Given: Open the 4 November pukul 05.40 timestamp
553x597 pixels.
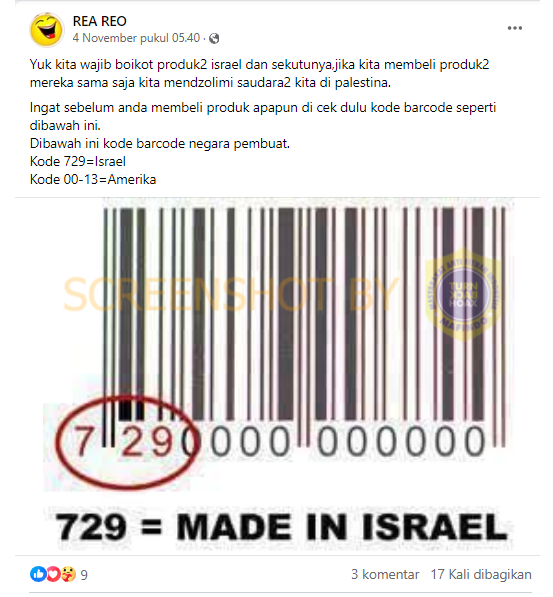Looking at the screenshot, I should [x=136, y=38].
